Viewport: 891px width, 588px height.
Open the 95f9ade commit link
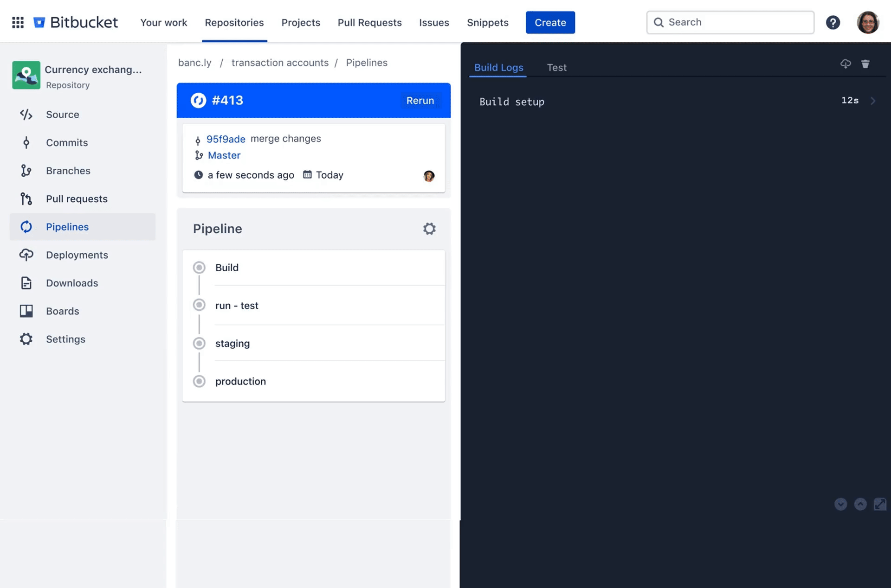(x=225, y=139)
